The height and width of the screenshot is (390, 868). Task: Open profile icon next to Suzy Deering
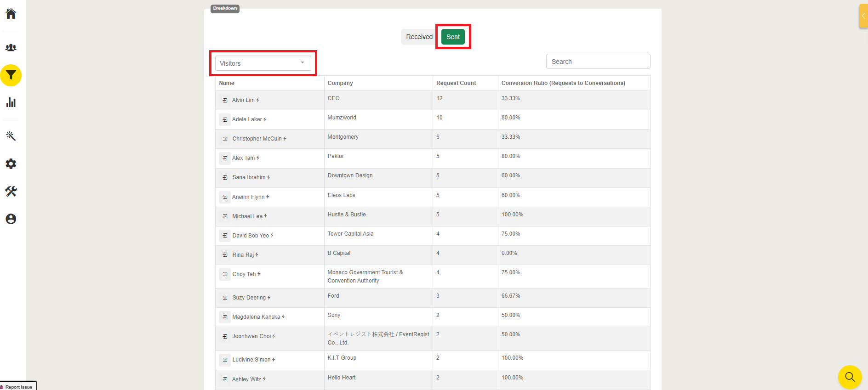point(225,298)
